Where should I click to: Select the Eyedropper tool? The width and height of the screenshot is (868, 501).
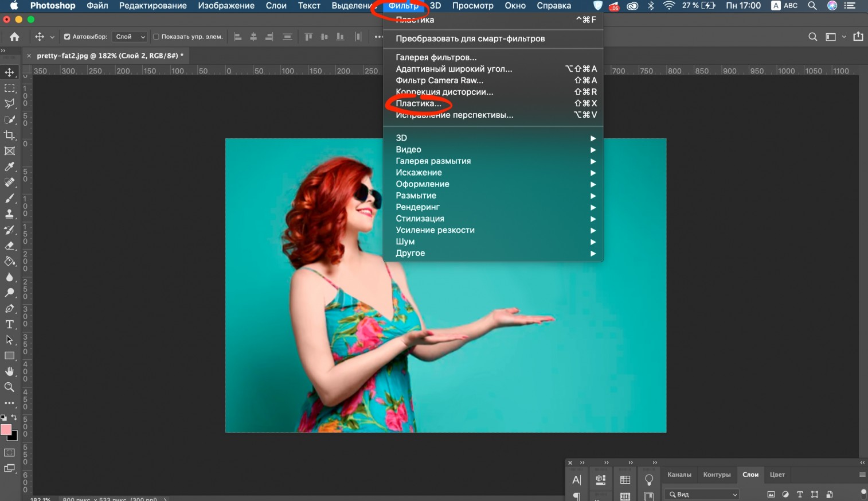[10, 166]
